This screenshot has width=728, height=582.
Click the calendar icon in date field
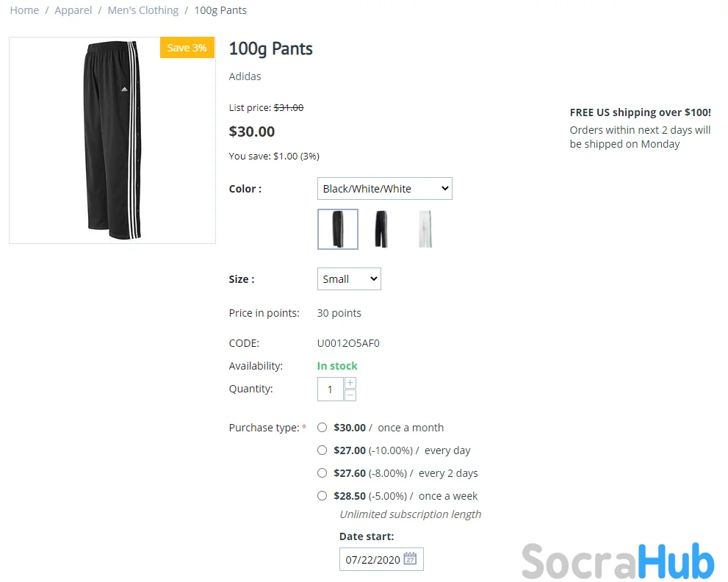[x=411, y=559]
